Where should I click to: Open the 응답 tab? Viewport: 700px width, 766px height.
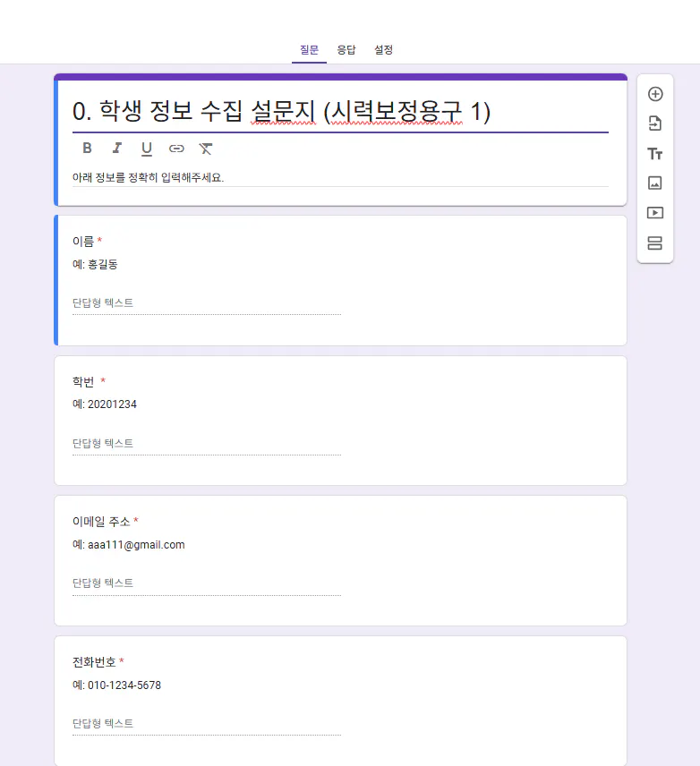pyautogui.click(x=346, y=50)
